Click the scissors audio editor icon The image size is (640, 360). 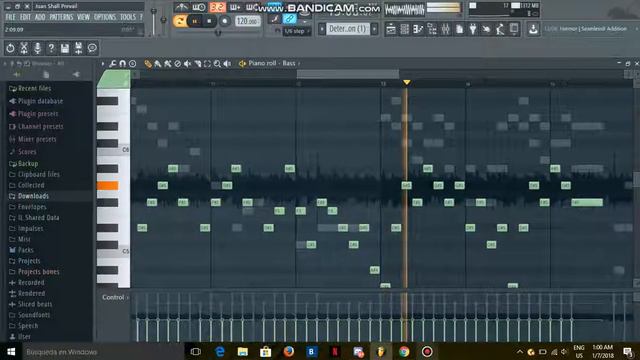[24, 48]
